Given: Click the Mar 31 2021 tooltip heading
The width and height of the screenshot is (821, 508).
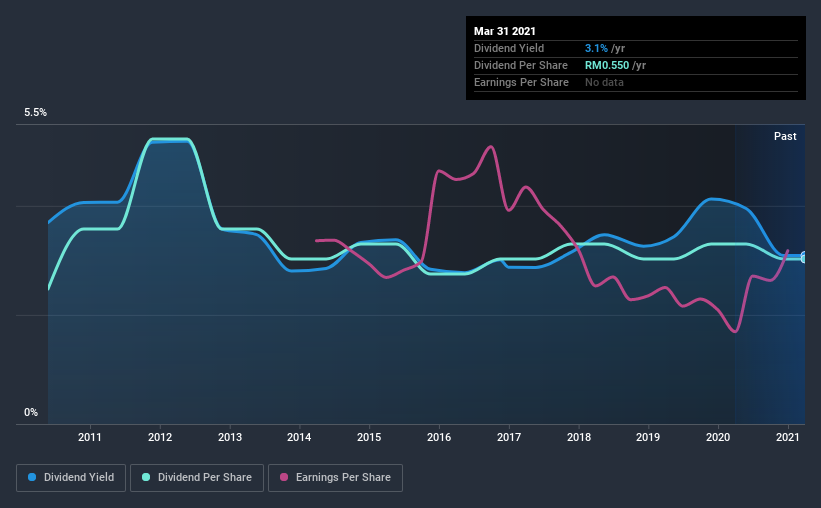Looking at the screenshot, I should click(504, 31).
